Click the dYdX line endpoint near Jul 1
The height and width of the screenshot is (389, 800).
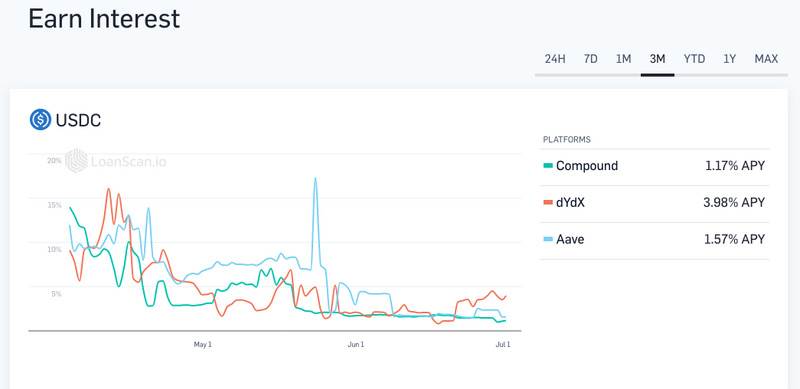(x=506, y=296)
